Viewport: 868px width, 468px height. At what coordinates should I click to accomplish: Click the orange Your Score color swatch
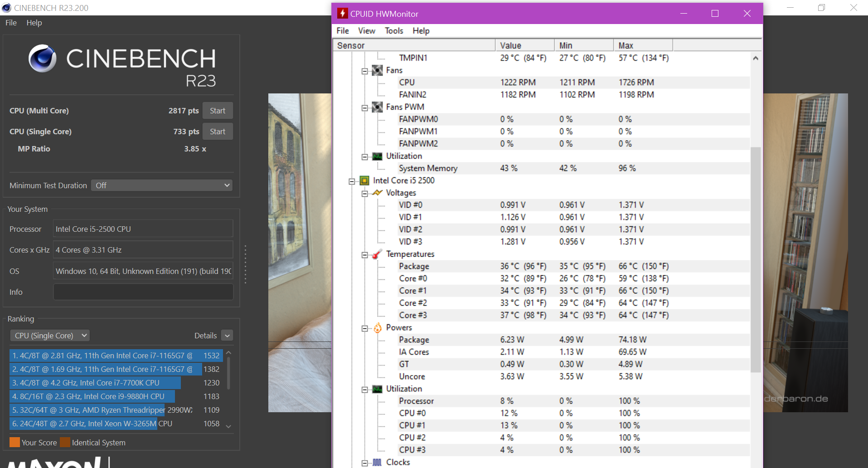[15, 442]
